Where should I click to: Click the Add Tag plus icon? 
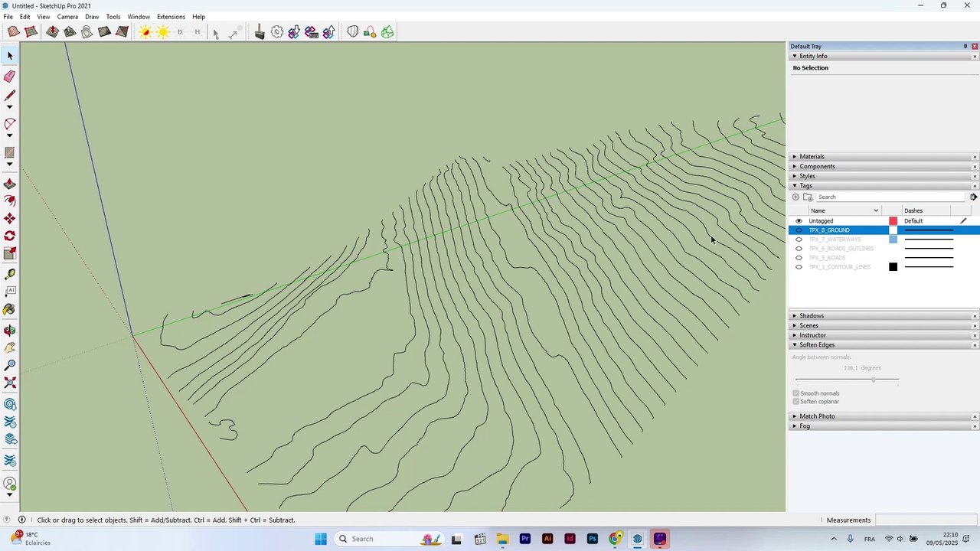click(795, 197)
